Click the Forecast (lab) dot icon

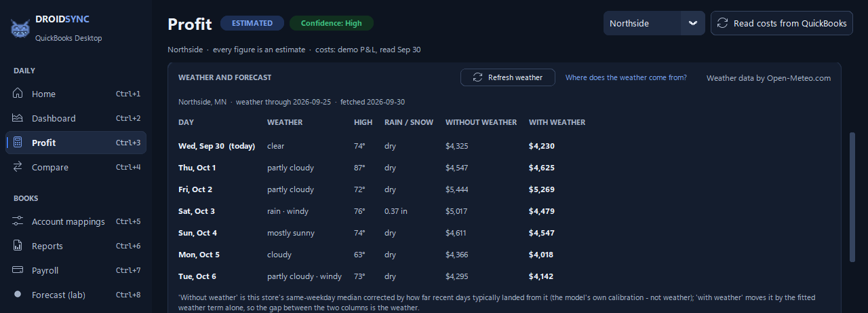(18, 295)
